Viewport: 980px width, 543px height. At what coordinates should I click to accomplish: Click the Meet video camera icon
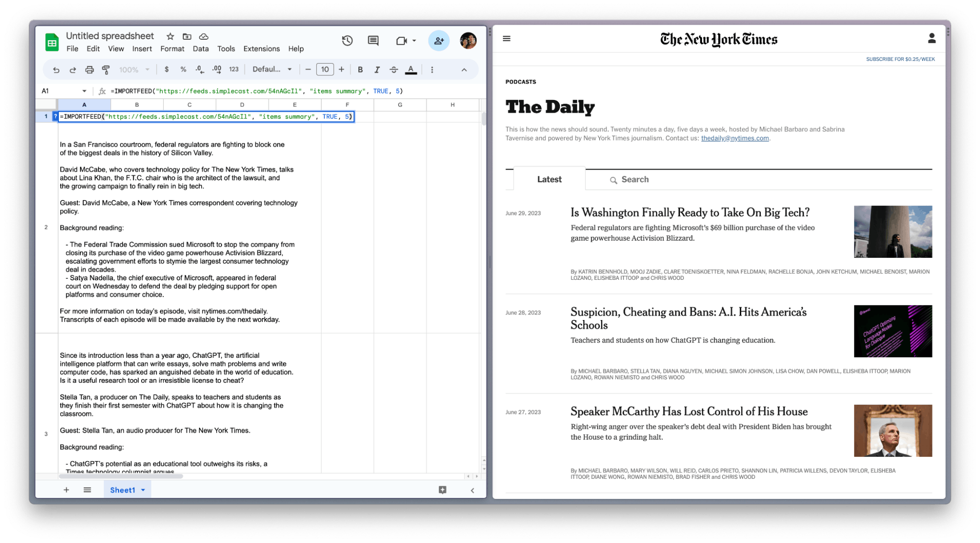click(402, 41)
